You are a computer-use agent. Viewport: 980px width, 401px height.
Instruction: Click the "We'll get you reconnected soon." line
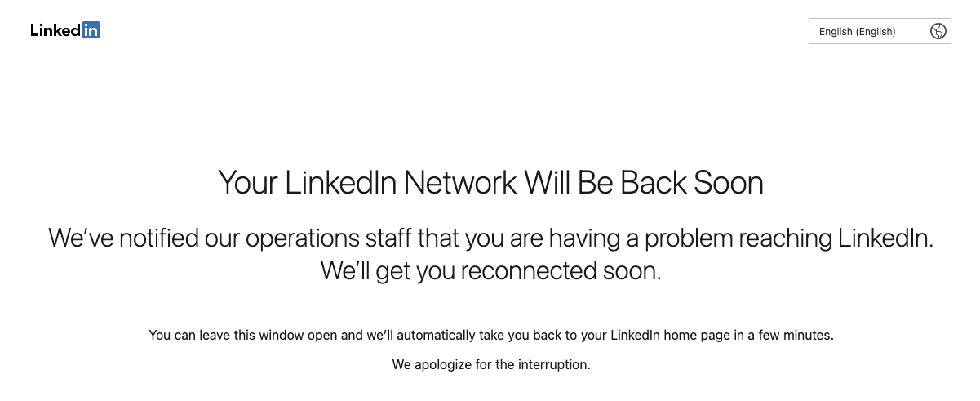[490, 270]
